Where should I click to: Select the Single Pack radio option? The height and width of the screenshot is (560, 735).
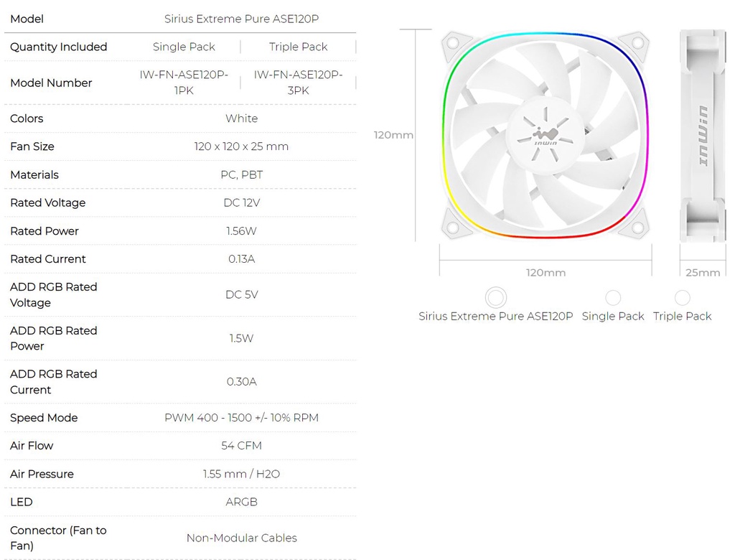[613, 297]
